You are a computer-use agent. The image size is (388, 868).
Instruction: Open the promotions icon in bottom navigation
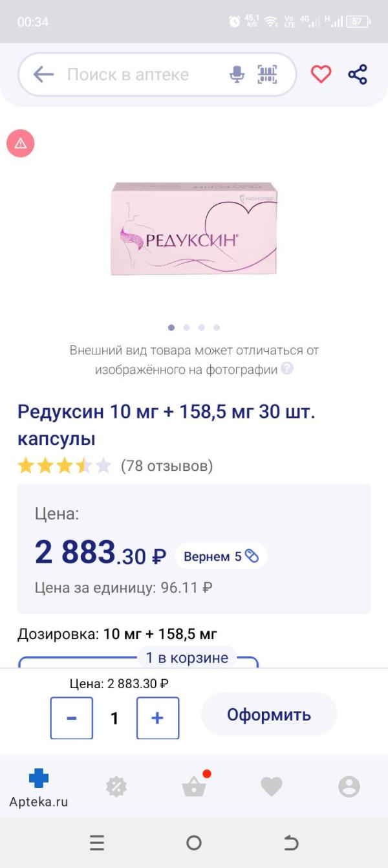(116, 787)
